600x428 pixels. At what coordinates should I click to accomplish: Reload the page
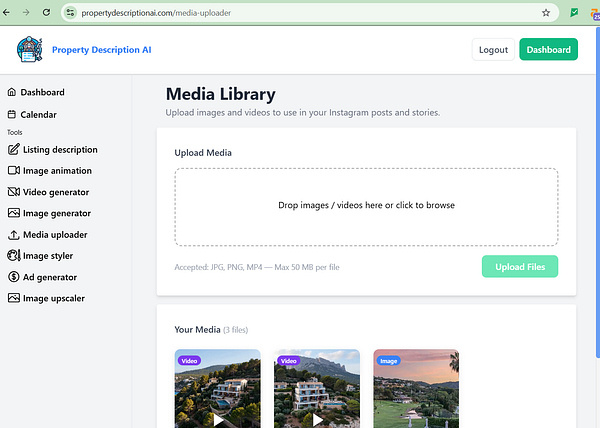[x=46, y=13]
